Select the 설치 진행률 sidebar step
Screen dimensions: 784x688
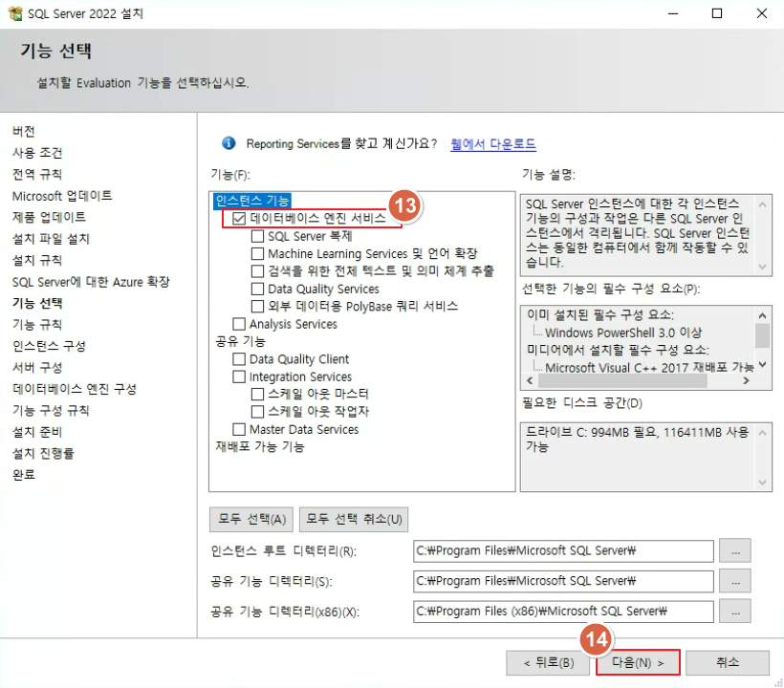click(43, 453)
